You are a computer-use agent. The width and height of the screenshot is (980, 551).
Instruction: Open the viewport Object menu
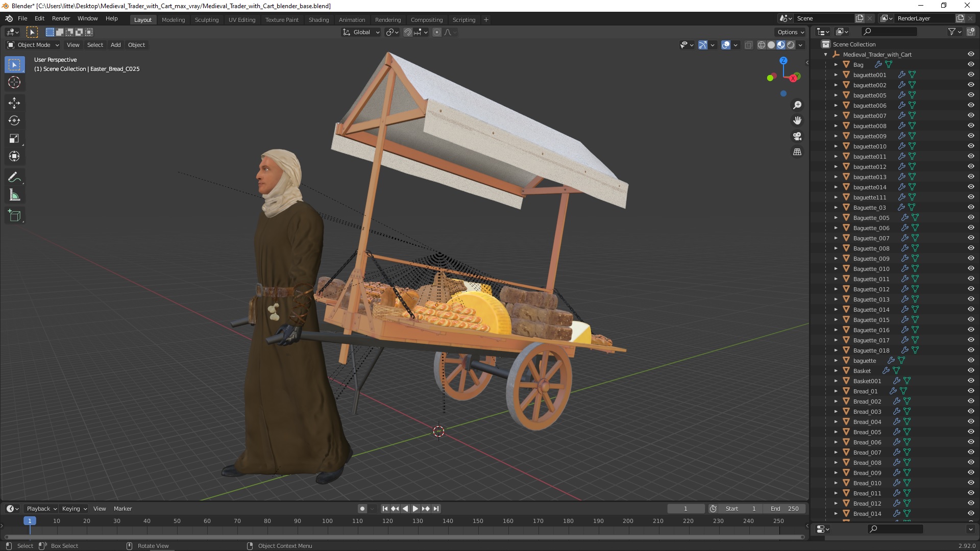click(x=136, y=45)
